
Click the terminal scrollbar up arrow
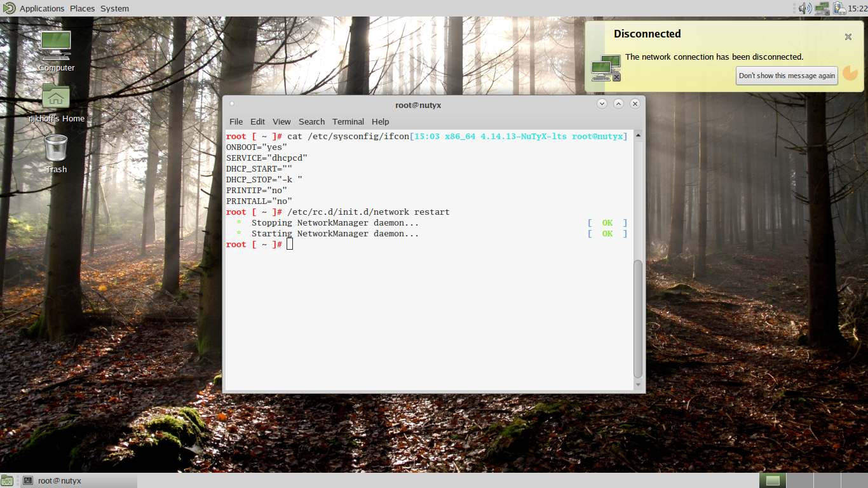click(638, 135)
